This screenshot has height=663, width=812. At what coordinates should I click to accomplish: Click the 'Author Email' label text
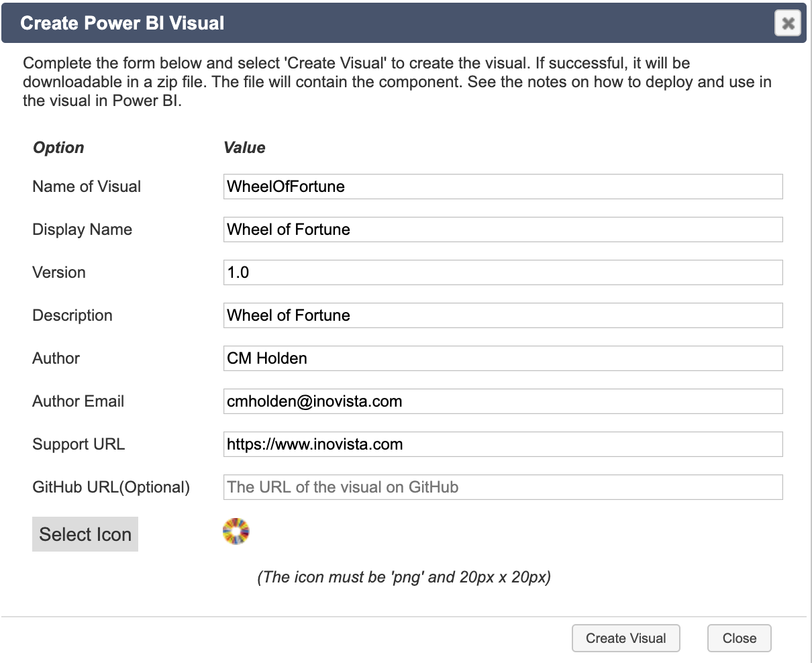click(78, 401)
